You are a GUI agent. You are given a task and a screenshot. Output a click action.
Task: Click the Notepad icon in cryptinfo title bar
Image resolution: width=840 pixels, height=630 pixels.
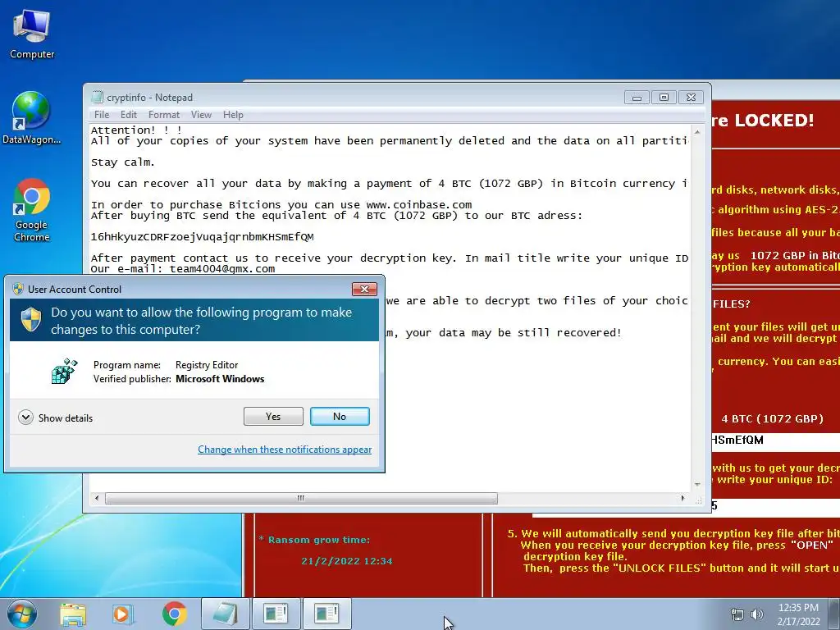(97, 97)
